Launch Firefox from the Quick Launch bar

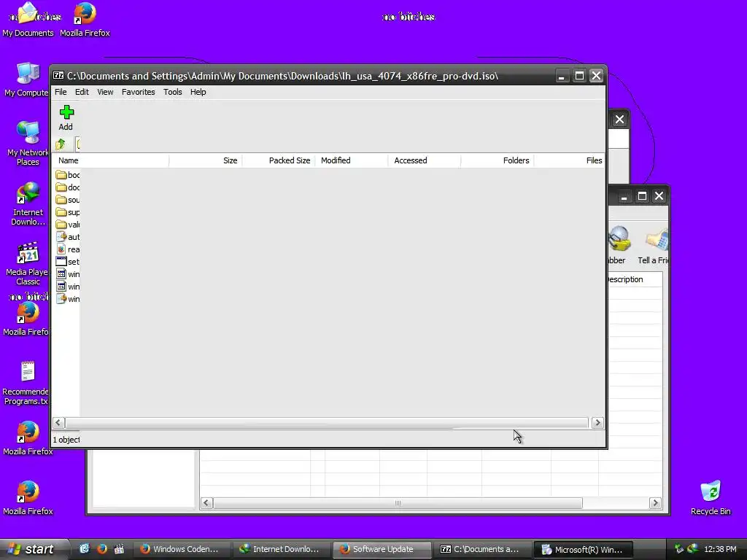[x=102, y=549]
